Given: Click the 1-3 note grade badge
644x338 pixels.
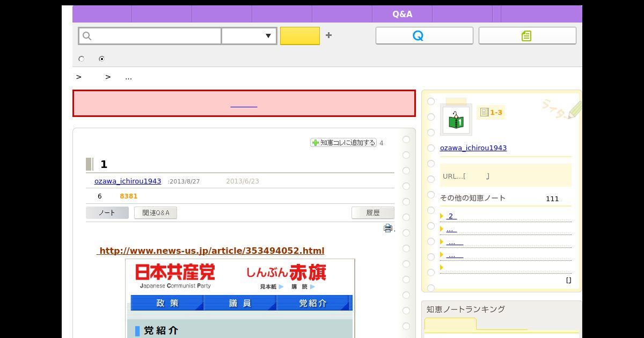Looking at the screenshot, I should (491, 112).
